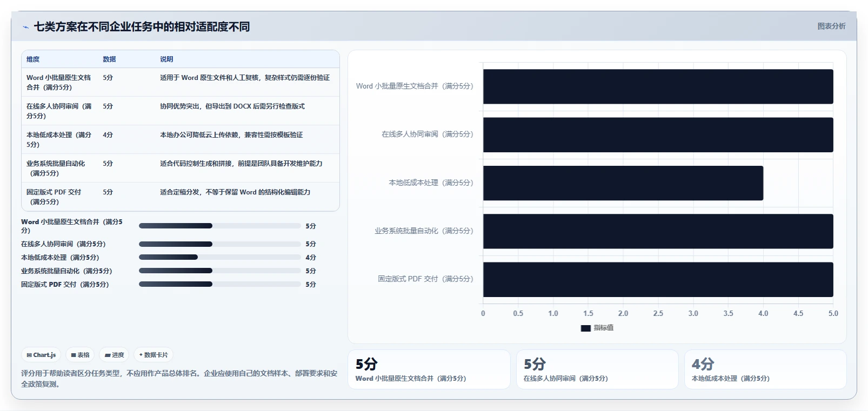
Task: Click table description 协同优势突出，但导出到 DOCX
Action: [x=232, y=106]
